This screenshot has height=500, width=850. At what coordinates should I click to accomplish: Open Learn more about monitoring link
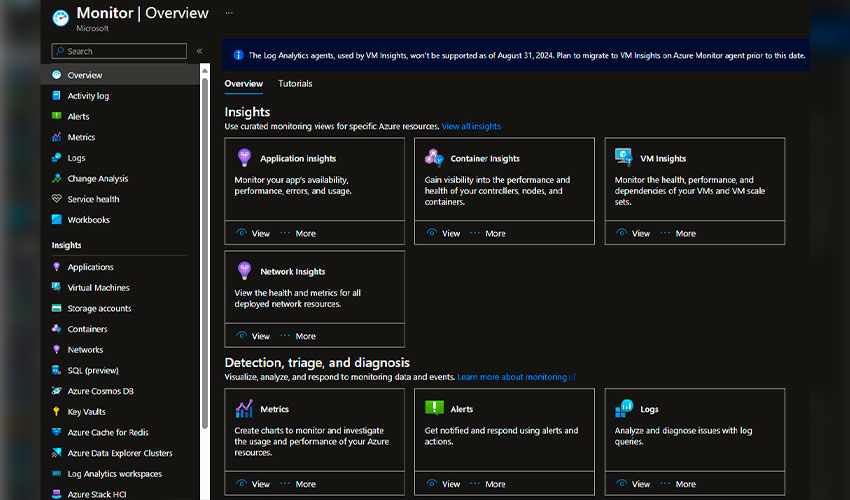(516, 377)
